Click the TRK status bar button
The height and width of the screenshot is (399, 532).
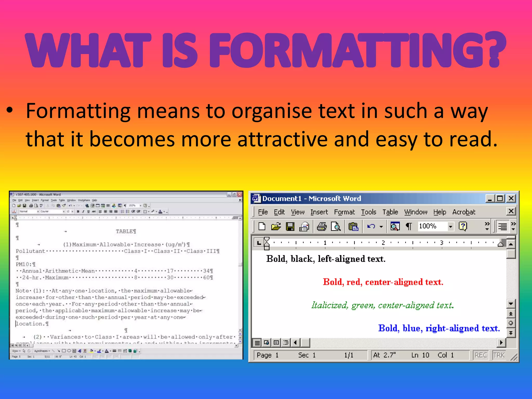[x=499, y=355]
